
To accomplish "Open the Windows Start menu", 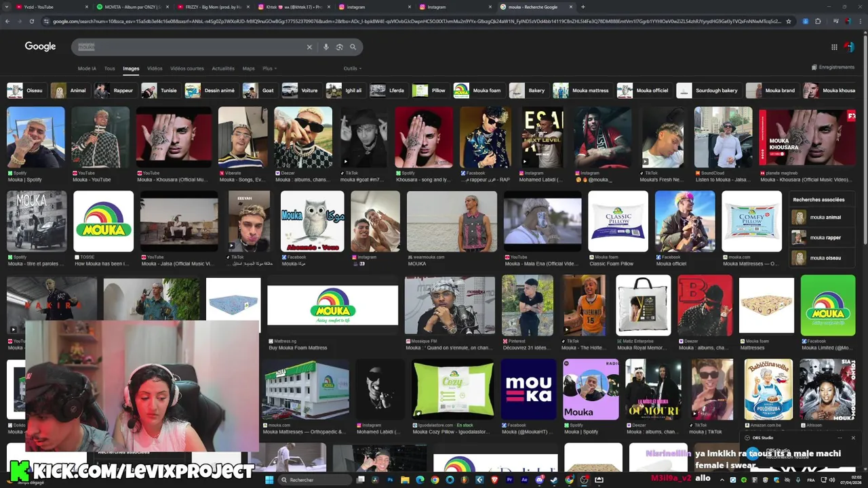I will pyautogui.click(x=269, y=480).
